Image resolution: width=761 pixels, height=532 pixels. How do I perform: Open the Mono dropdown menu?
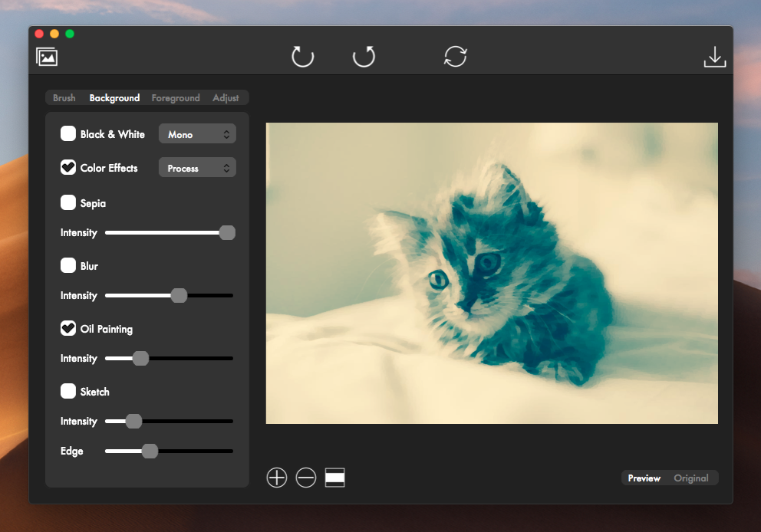pyautogui.click(x=197, y=134)
